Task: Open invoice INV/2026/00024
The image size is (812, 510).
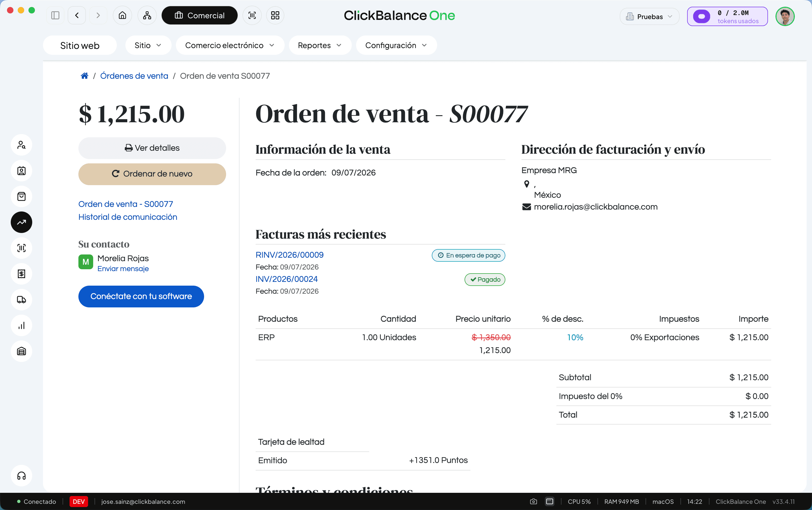Action: click(287, 279)
